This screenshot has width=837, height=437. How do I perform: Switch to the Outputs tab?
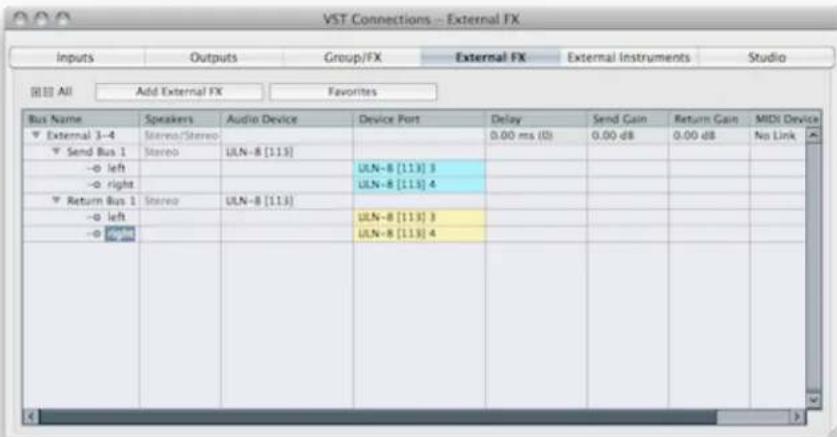214,58
